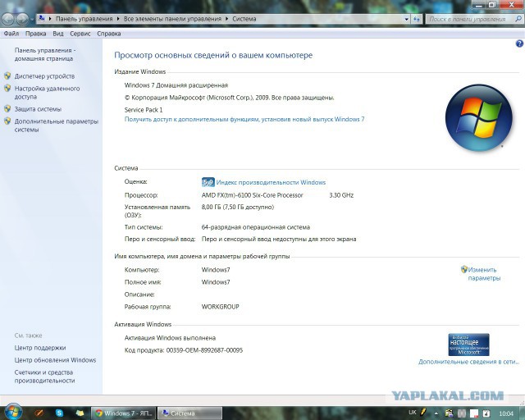Click 'Панель управления' in address breadcrumb
Image resolution: width=525 pixels, height=420 pixels.
tap(84, 19)
